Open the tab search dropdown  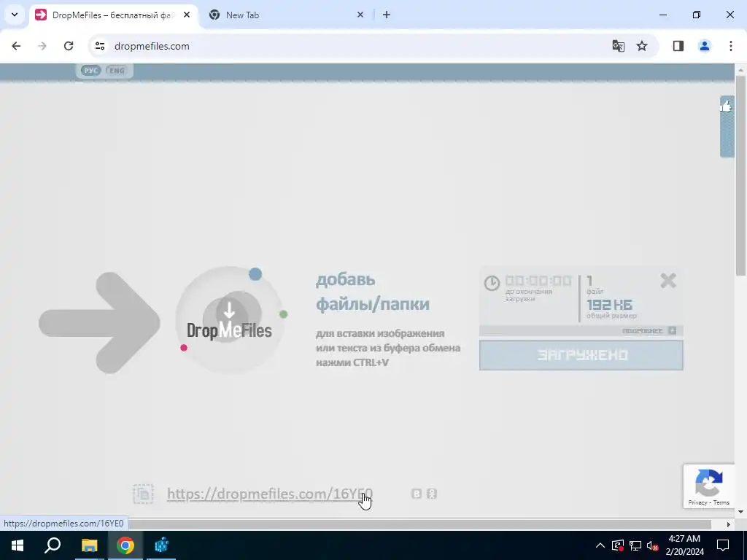pos(15,15)
